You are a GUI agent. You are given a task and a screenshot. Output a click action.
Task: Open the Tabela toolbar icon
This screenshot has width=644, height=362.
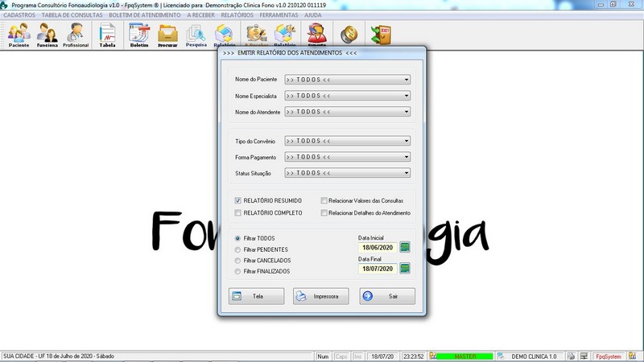point(107,35)
